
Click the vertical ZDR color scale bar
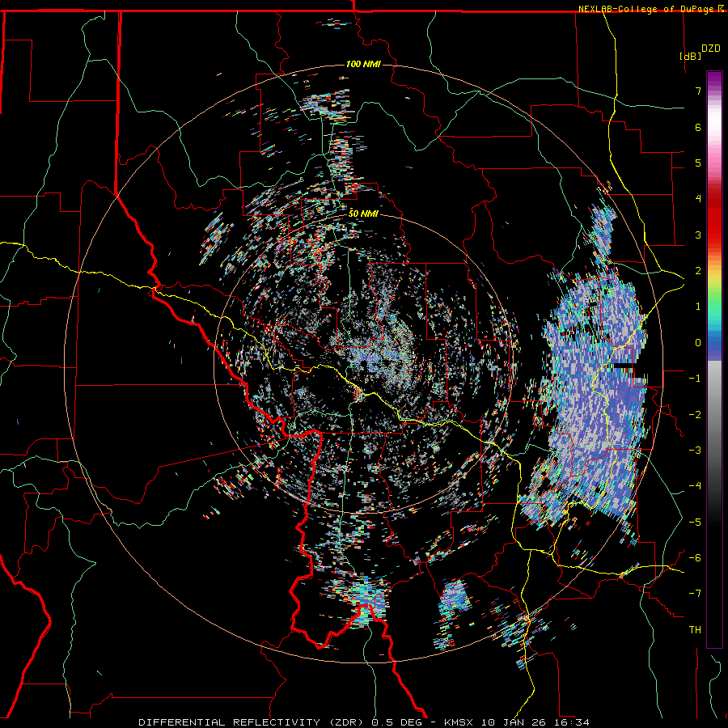(x=714, y=359)
